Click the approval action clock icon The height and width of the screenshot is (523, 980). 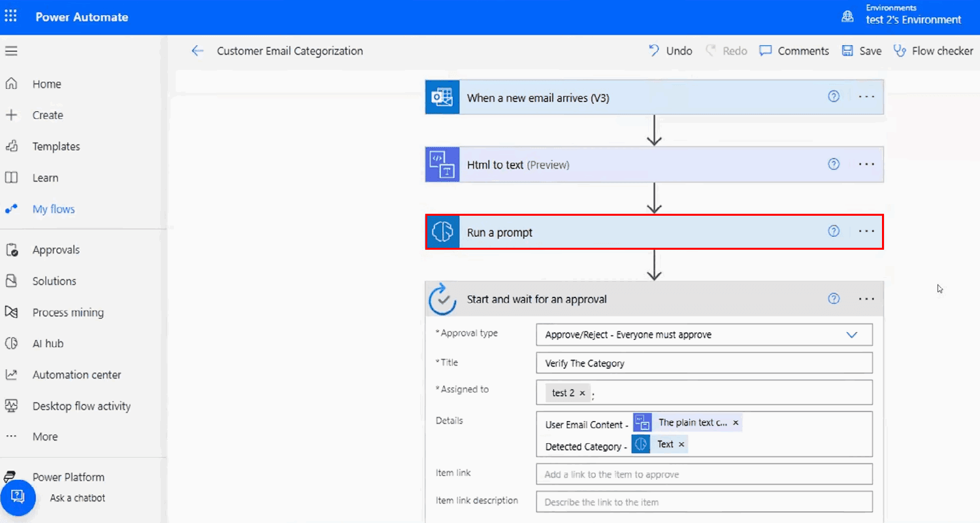point(442,299)
